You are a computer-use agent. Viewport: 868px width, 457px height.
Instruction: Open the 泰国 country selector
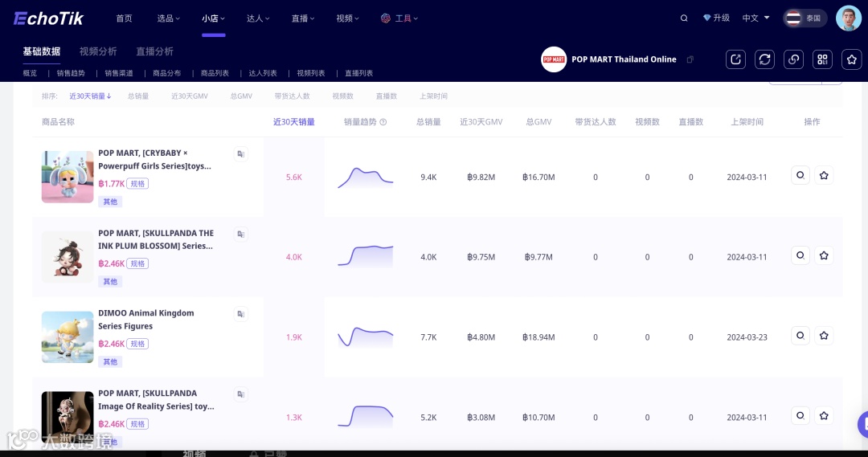point(805,18)
